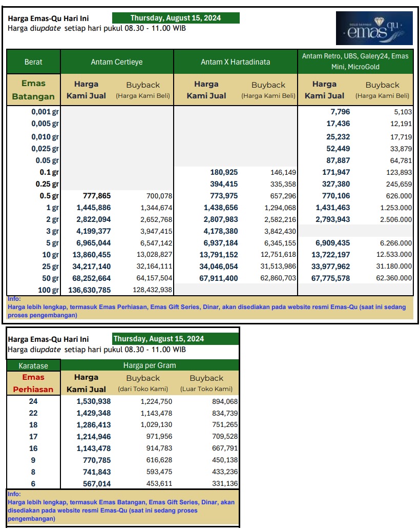Click the emas-qu logo image

[374, 28]
